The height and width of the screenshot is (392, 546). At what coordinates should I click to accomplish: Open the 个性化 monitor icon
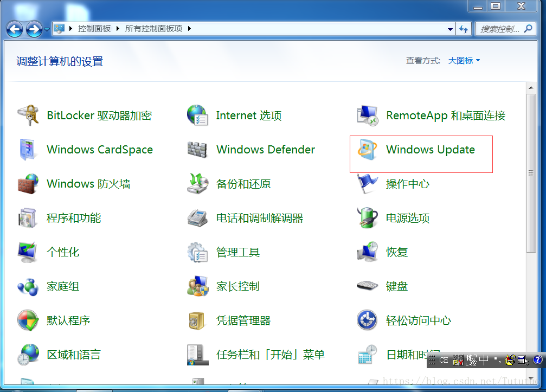pos(28,252)
